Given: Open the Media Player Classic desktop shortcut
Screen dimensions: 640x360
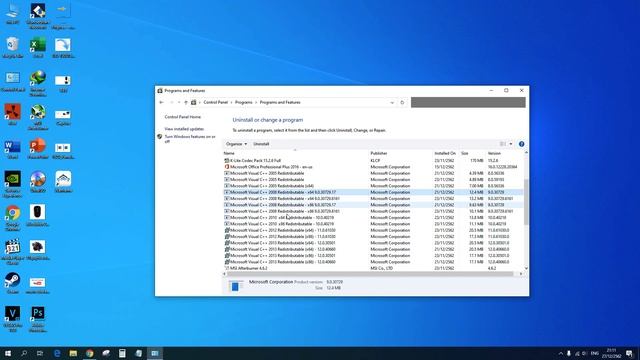Looking at the screenshot, I should (x=13, y=251).
